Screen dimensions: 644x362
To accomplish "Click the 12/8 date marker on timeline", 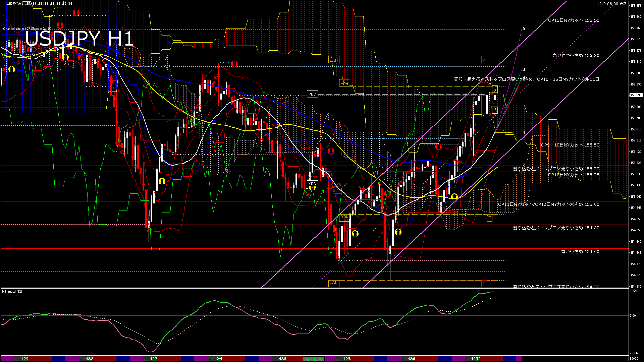I will [347, 359].
